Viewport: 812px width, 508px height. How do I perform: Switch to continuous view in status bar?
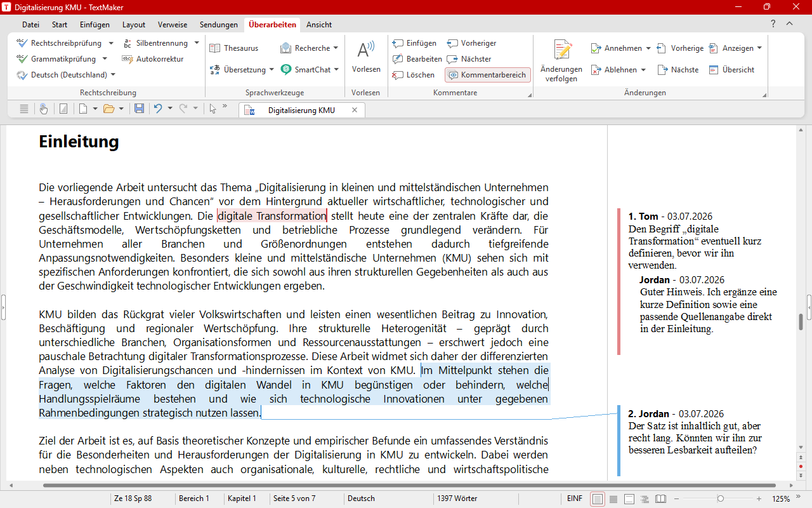pyautogui.click(x=613, y=498)
